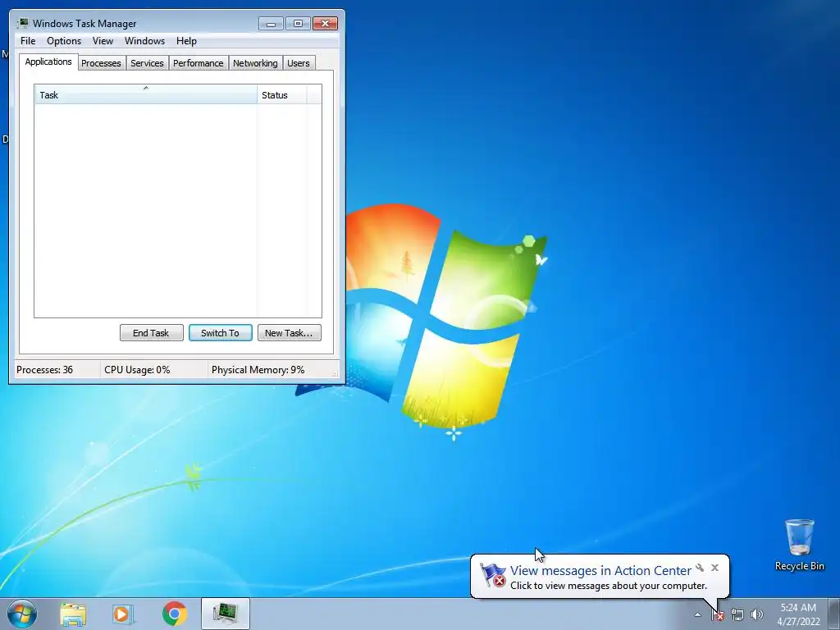Close the Windows Task Manager window
840x630 pixels.
click(325, 24)
